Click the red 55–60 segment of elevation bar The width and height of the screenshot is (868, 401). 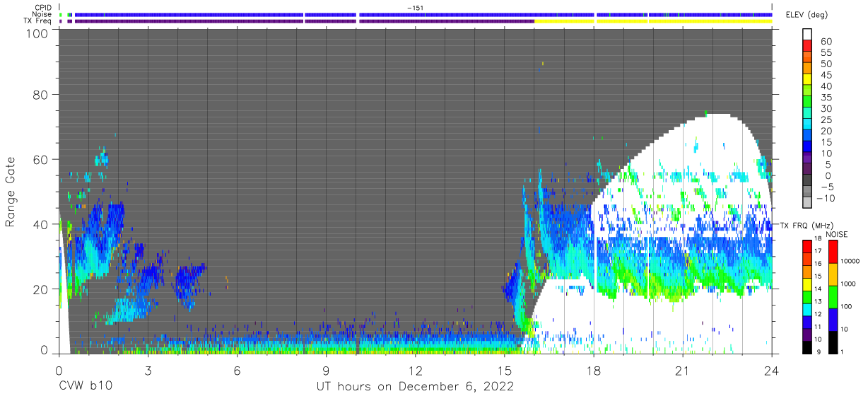pos(809,47)
